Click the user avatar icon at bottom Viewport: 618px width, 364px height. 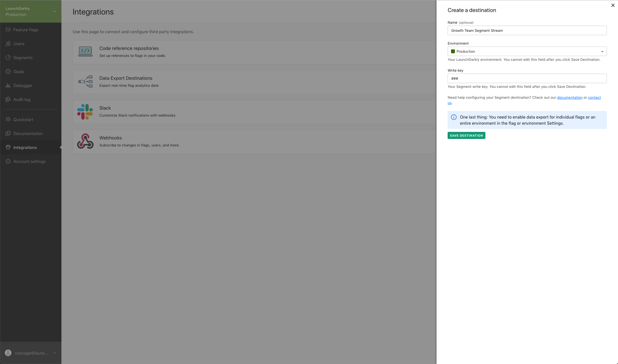(x=8, y=353)
